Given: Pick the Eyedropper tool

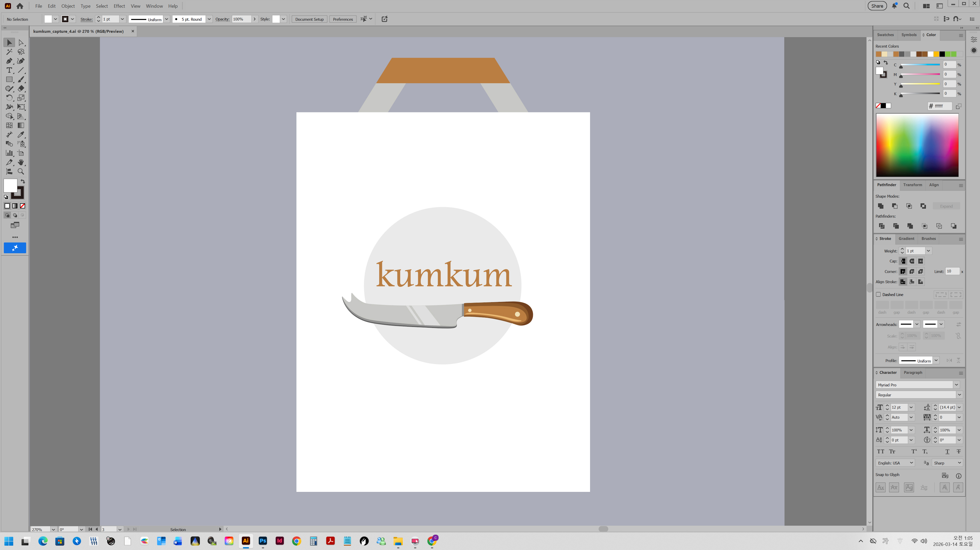Looking at the screenshot, I should pos(21,134).
